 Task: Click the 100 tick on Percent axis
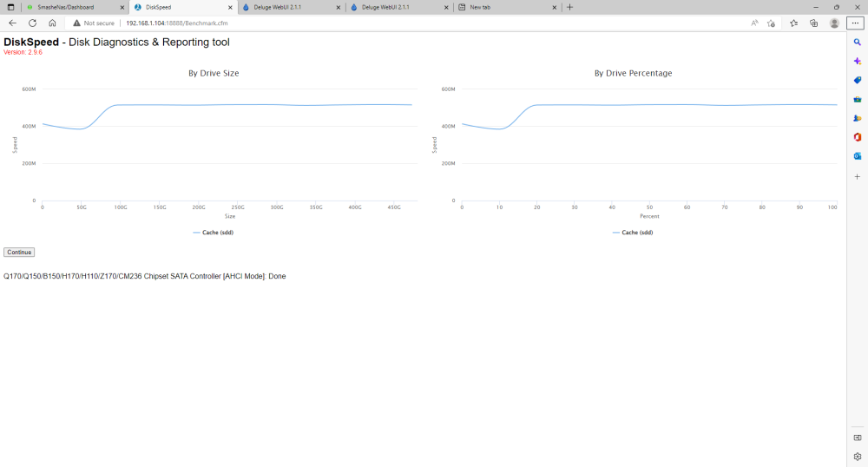click(832, 207)
